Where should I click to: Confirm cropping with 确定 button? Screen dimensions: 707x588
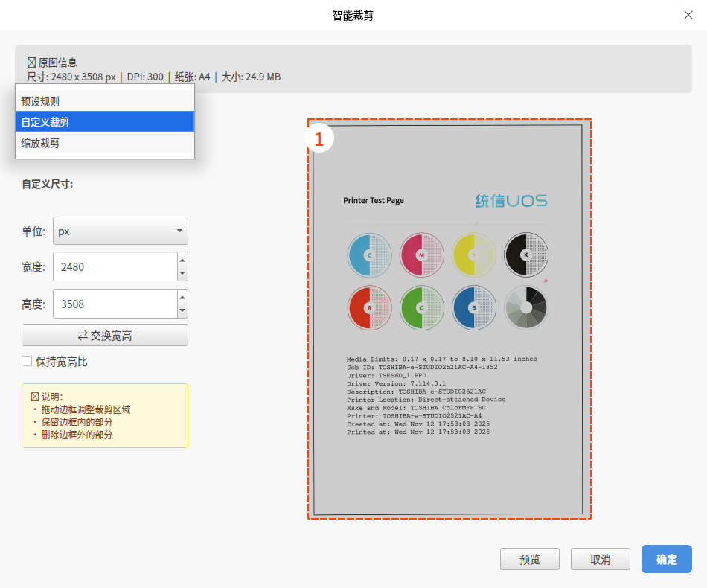(667, 559)
